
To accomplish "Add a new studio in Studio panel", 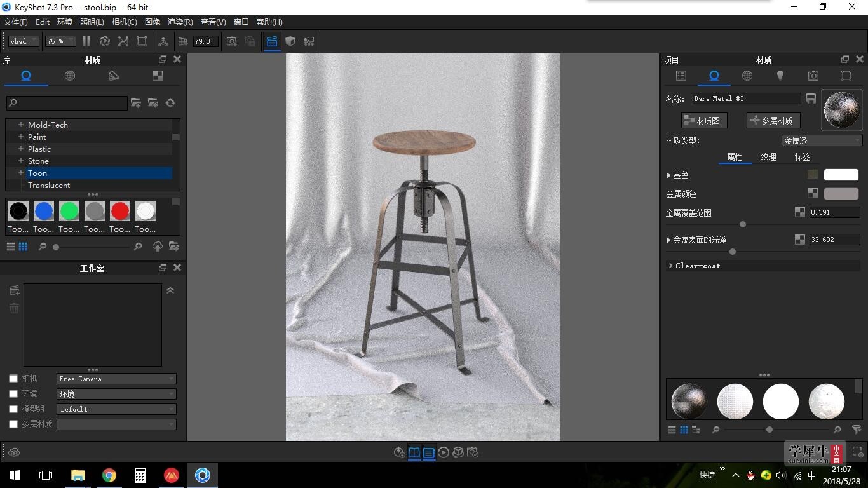I will (14, 291).
